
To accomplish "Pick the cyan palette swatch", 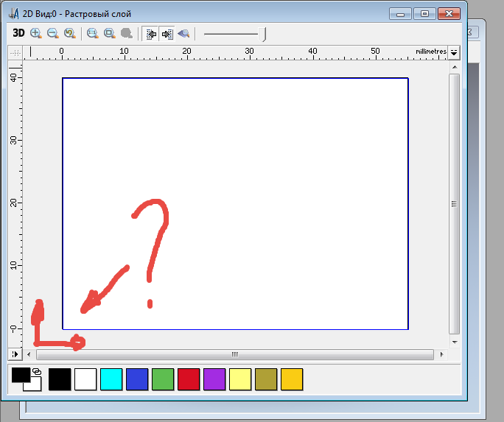I will click(x=111, y=379).
